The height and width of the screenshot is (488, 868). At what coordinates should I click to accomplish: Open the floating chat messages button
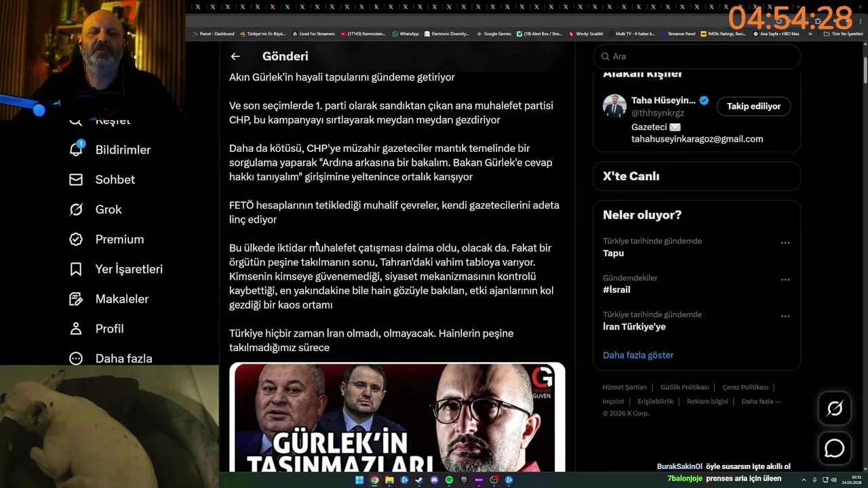tap(835, 449)
